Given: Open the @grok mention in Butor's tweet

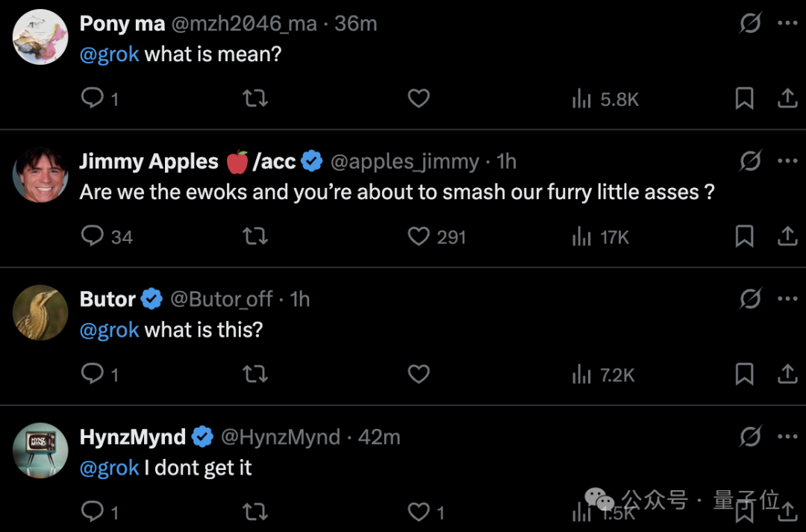Looking at the screenshot, I should point(110,330).
